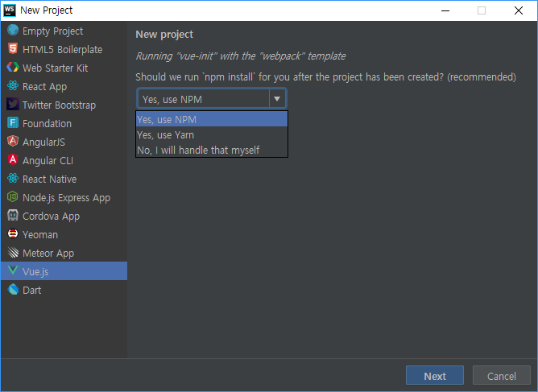Click the Angular CLI red icon
538x392 pixels.
click(13, 160)
